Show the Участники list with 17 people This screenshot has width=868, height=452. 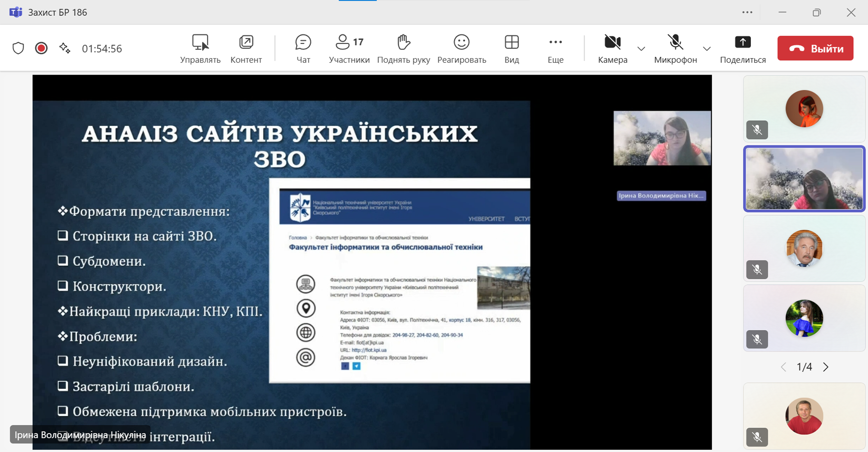349,48
